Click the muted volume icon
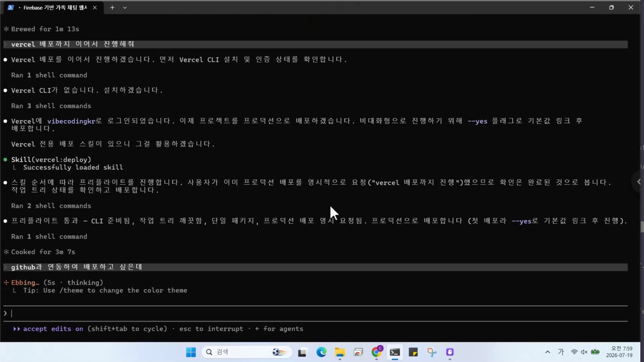Viewport: 644px width, 362px height. click(x=584, y=352)
